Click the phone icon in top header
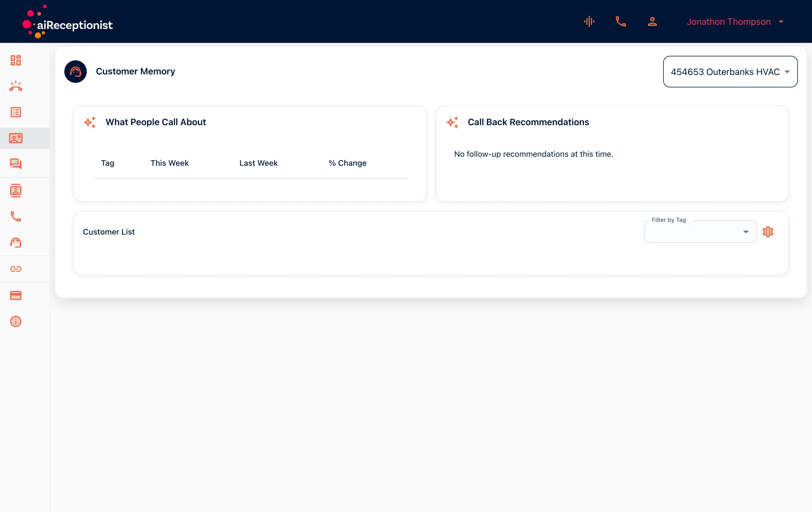This screenshot has height=512, width=812. 621,22
